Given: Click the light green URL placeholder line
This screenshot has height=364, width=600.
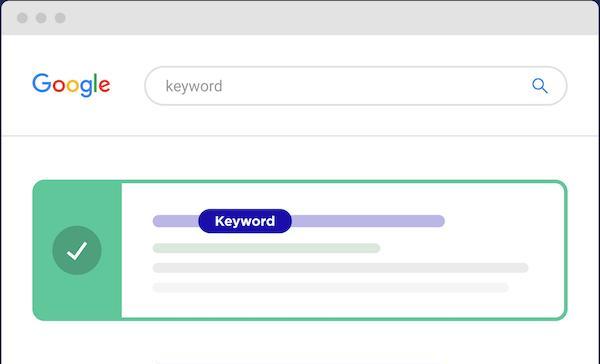Looking at the screenshot, I should coord(266,248).
